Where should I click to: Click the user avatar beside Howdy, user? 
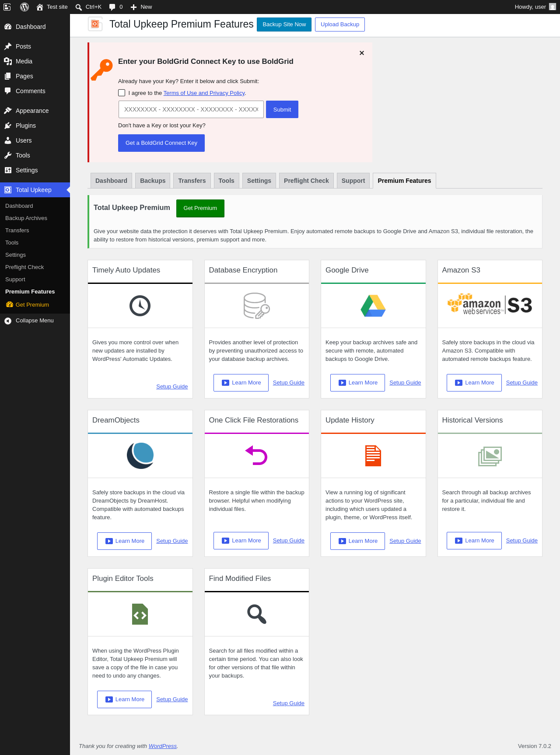point(553,7)
